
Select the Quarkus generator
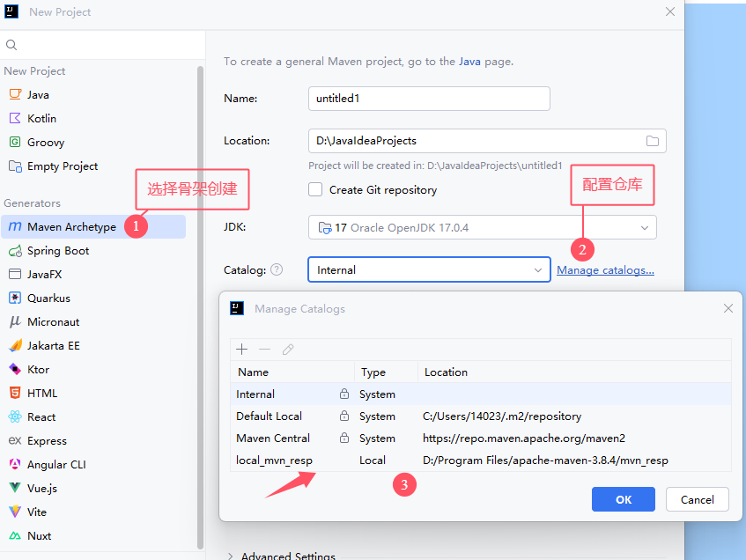click(x=93, y=298)
